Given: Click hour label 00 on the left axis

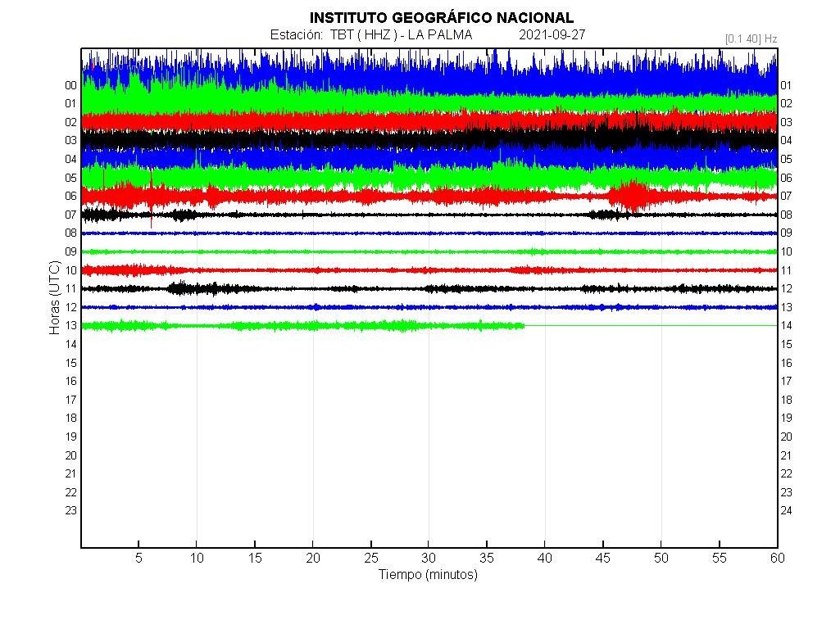Looking at the screenshot, I should [x=71, y=85].
